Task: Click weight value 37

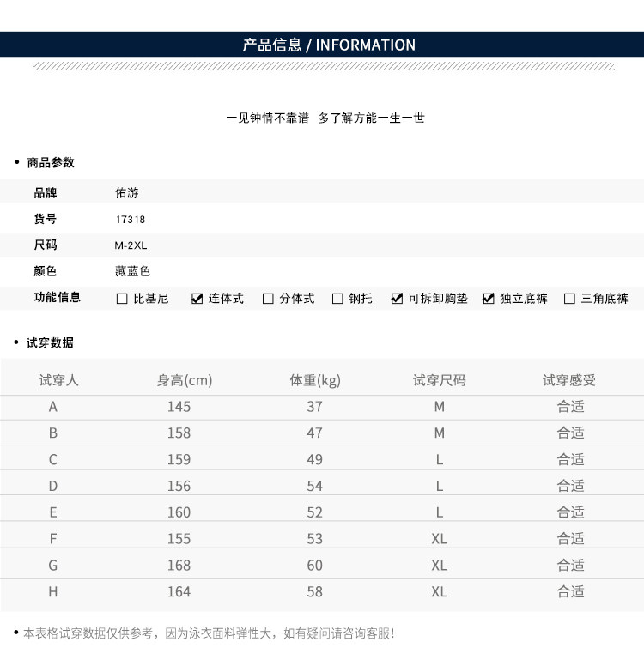Action: coord(314,407)
